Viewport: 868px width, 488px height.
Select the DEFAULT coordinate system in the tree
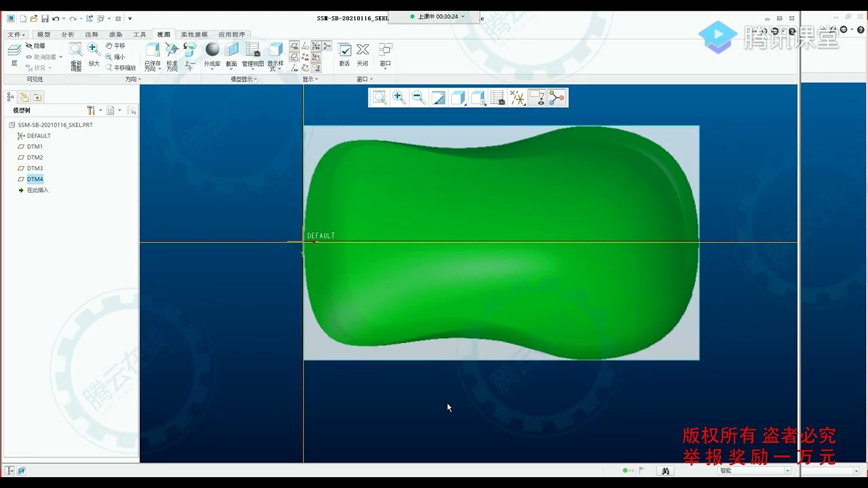coord(39,136)
